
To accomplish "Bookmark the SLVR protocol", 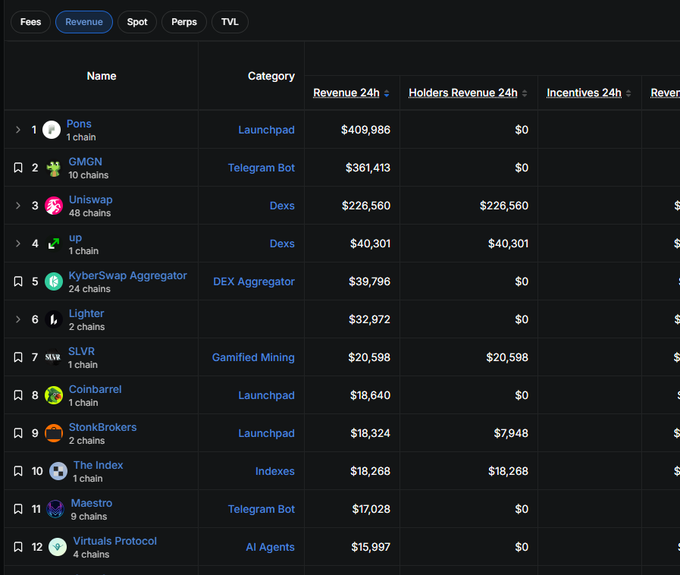I will [18, 357].
